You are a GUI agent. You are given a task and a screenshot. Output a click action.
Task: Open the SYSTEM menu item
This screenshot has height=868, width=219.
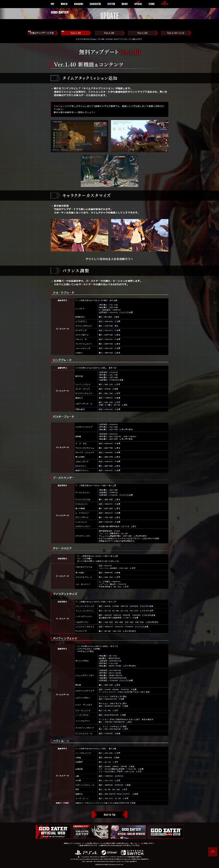(x=111, y=4)
